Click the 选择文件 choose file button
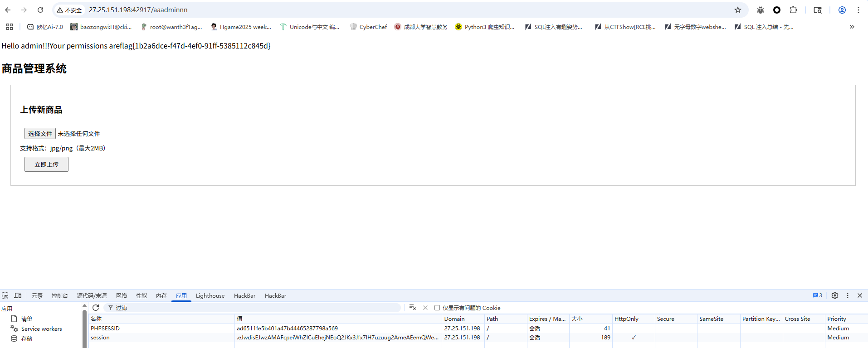This screenshot has height=348, width=868. (40, 134)
